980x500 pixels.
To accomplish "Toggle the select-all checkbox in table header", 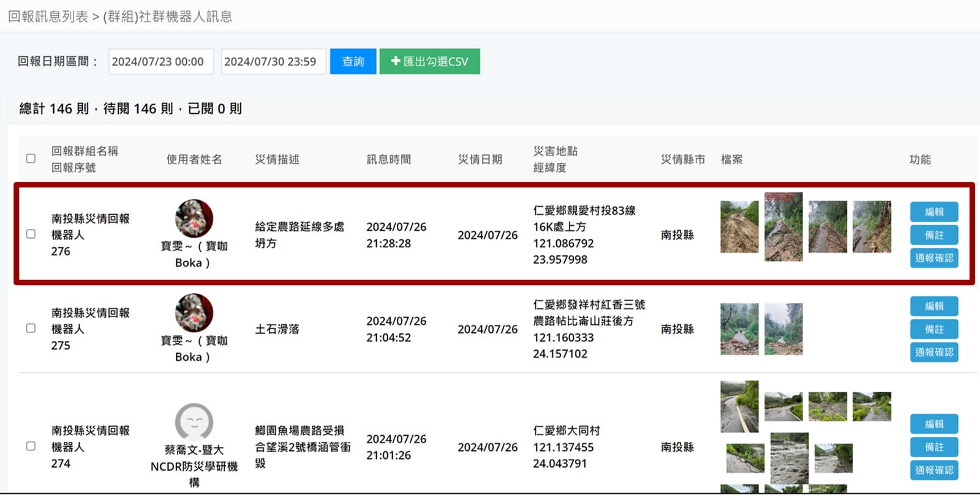I will 31,159.
